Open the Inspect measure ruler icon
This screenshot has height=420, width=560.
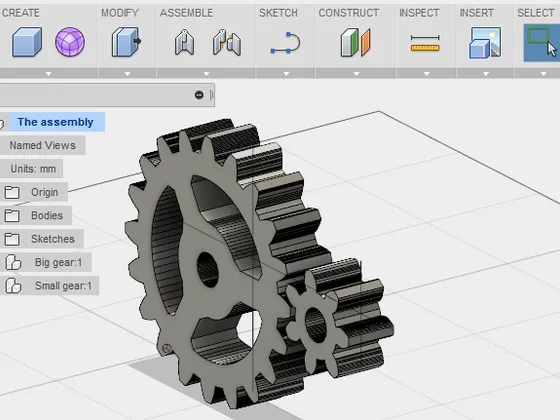425,43
